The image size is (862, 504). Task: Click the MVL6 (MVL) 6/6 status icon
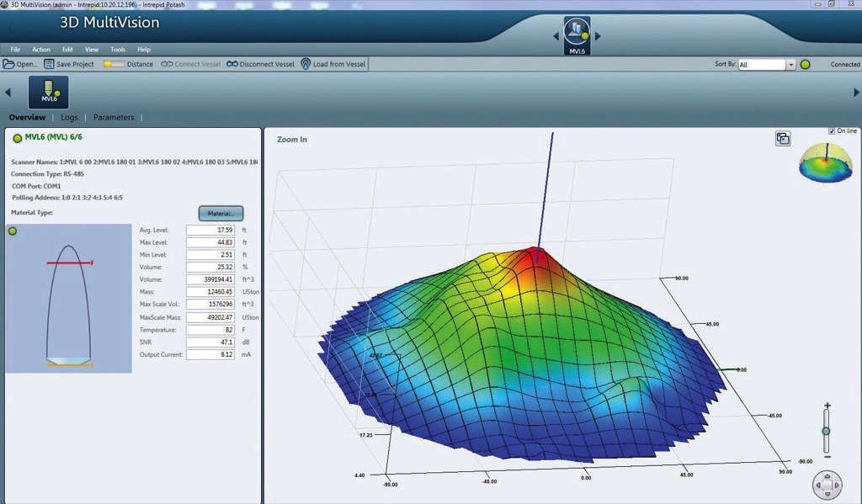point(18,138)
